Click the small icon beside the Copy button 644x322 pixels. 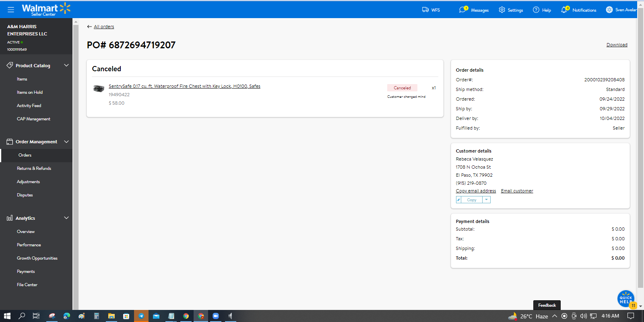(458, 200)
